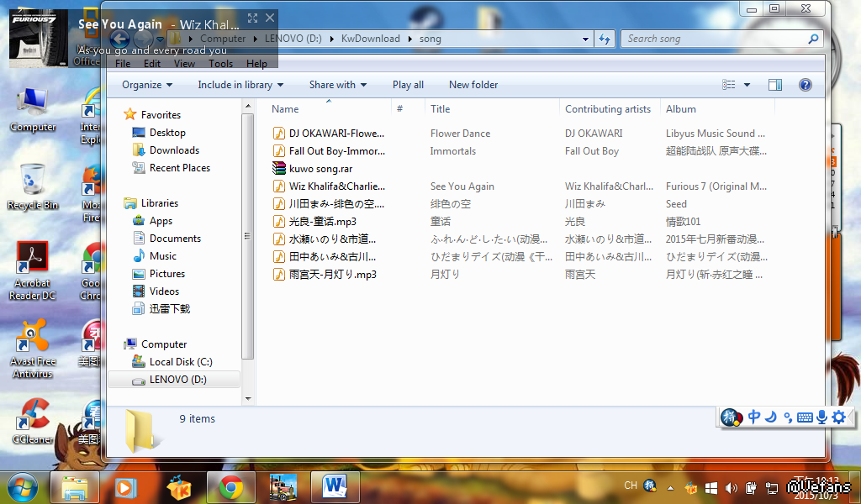Toggle the preview pane button
Image resolution: width=861 pixels, height=504 pixels.
pos(775,85)
